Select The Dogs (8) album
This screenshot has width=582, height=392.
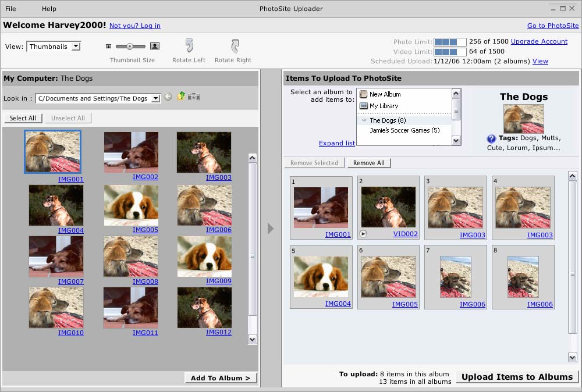pos(404,120)
